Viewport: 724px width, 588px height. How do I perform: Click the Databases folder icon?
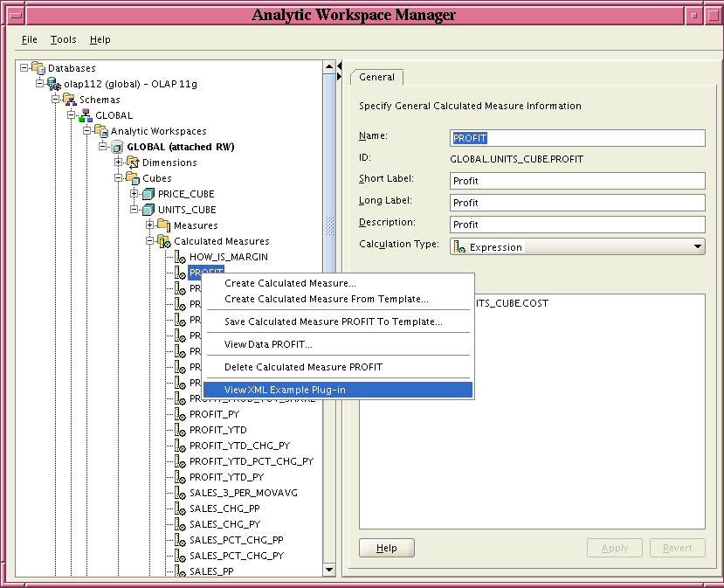[x=38, y=68]
